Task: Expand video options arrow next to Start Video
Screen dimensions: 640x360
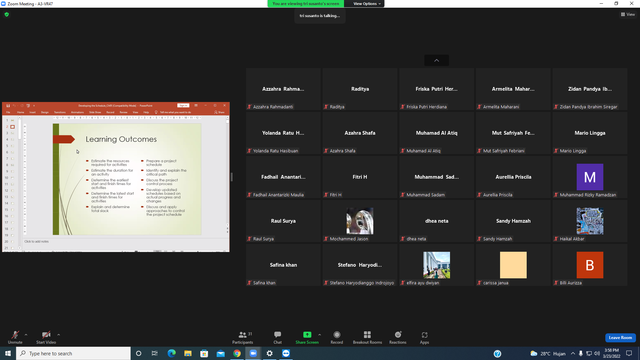Action: (x=58, y=335)
